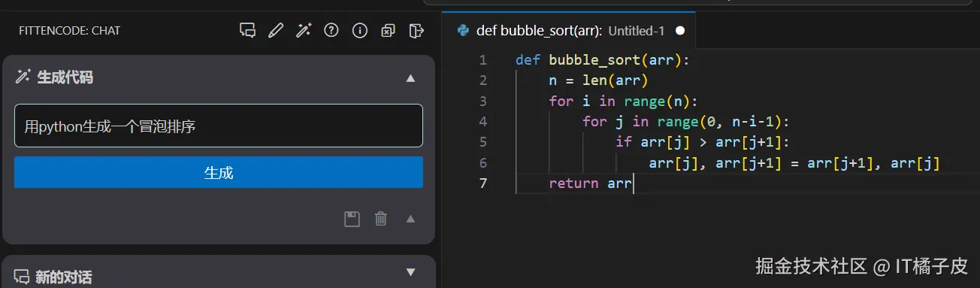Click line number 1 in the gutter

click(x=483, y=59)
